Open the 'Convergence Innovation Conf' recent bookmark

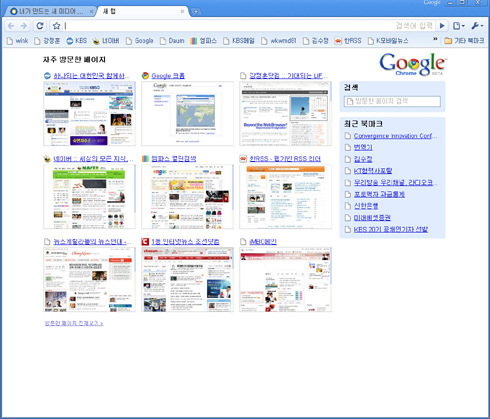pyautogui.click(x=395, y=136)
